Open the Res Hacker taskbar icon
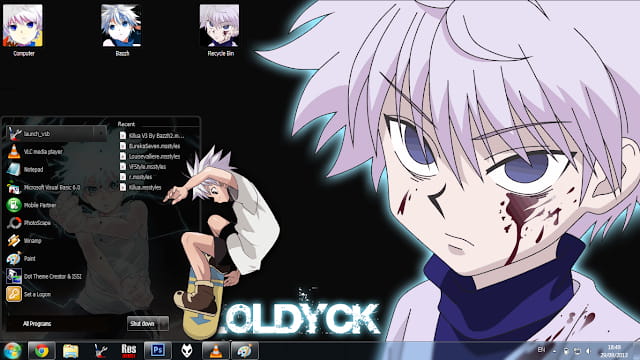The width and height of the screenshot is (640, 360). (129, 351)
